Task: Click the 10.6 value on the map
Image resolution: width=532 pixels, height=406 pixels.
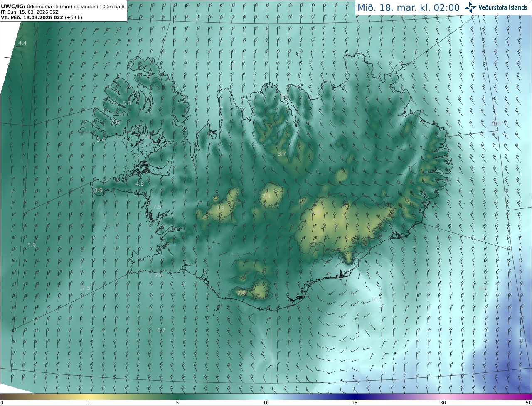Action: tap(495, 124)
